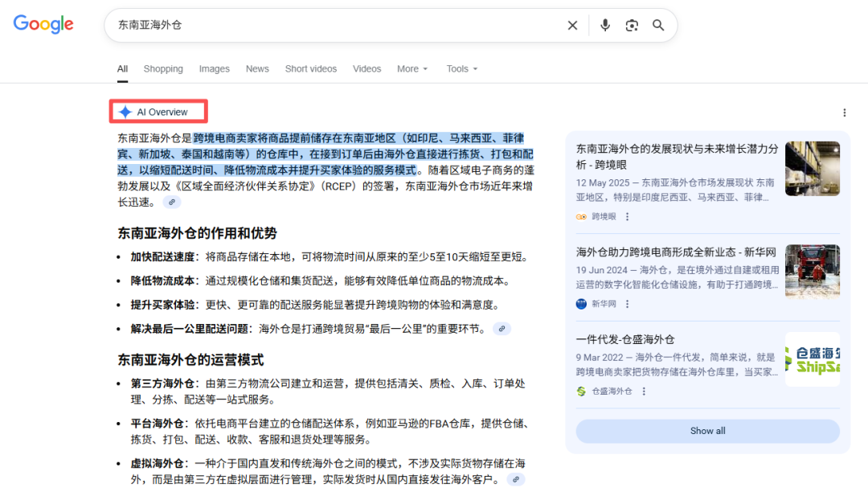Open the 一件代发-仓盛海外仓 article link
Screen dimensions: 868x500
tap(625, 339)
